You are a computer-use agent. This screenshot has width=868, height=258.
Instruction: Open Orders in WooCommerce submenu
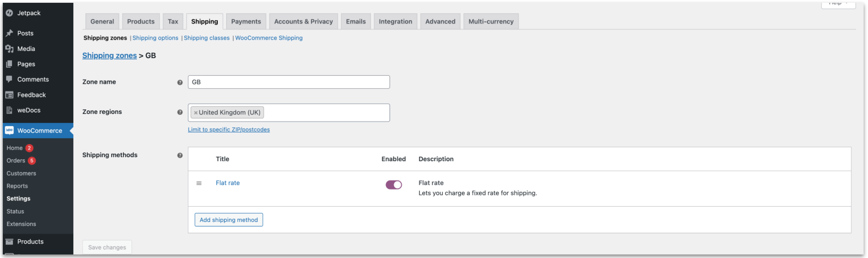tap(16, 160)
